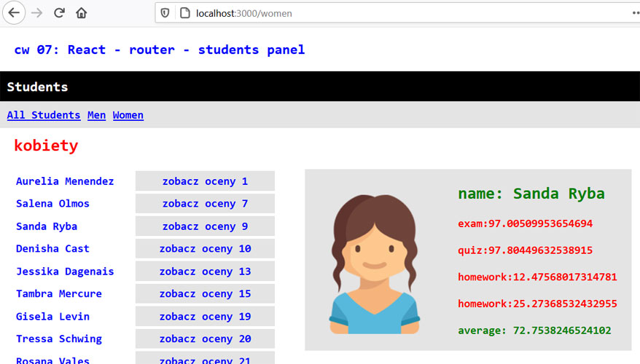Click the shield tracking protection icon
The image size is (640, 364).
point(165,13)
